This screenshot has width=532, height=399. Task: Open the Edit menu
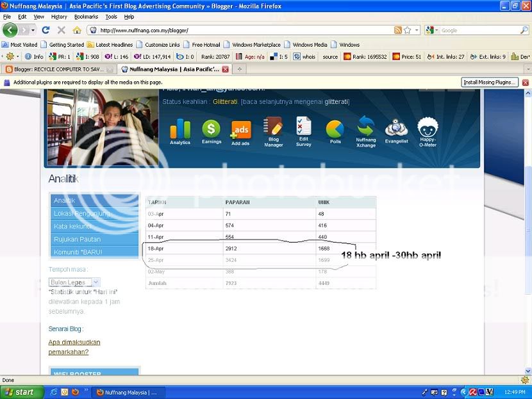[22, 17]
